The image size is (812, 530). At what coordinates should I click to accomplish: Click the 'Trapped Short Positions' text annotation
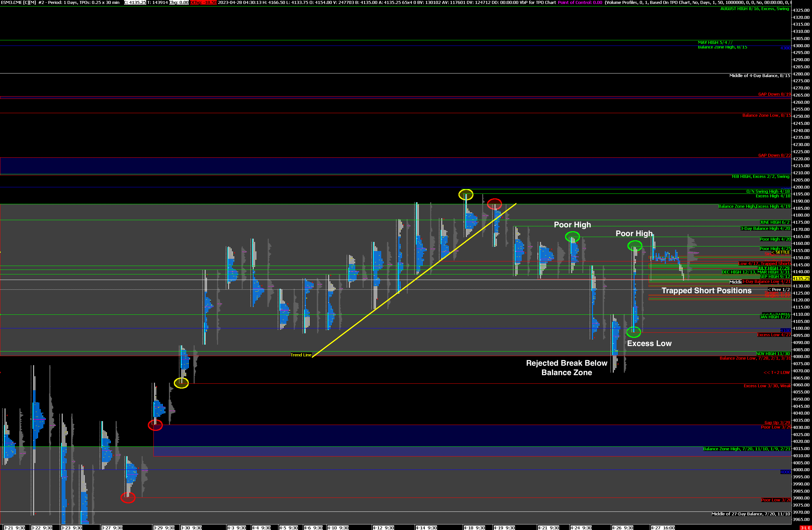pos(706,291)
